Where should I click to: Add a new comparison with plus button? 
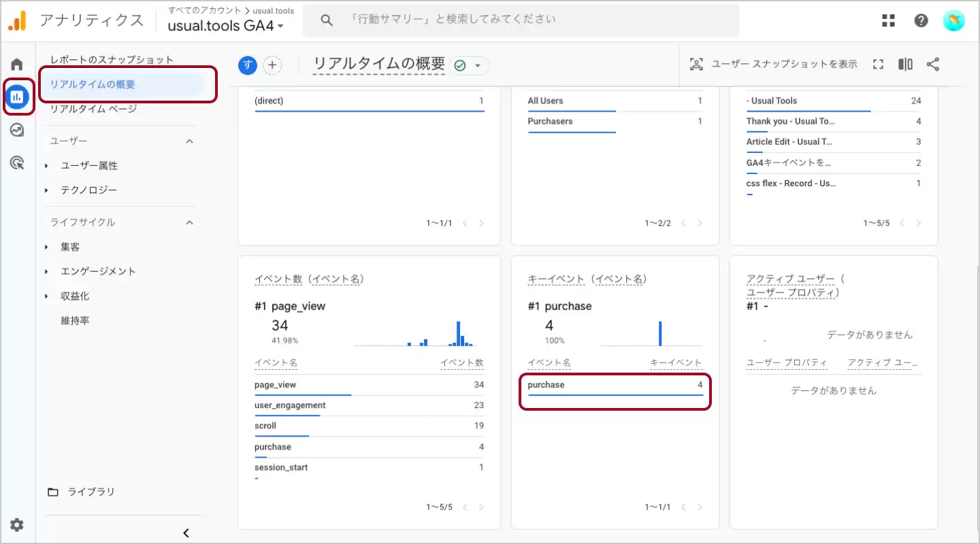(x=272, y=65)
